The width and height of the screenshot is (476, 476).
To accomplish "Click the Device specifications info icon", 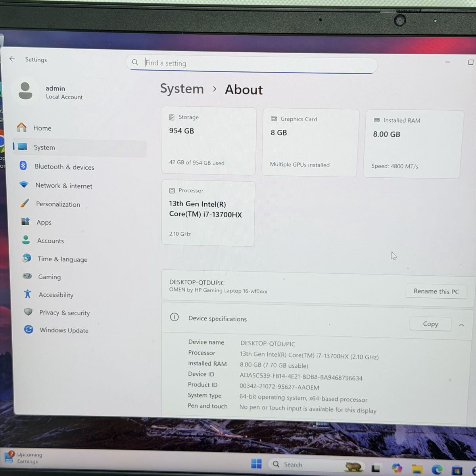I will [174, 317].
